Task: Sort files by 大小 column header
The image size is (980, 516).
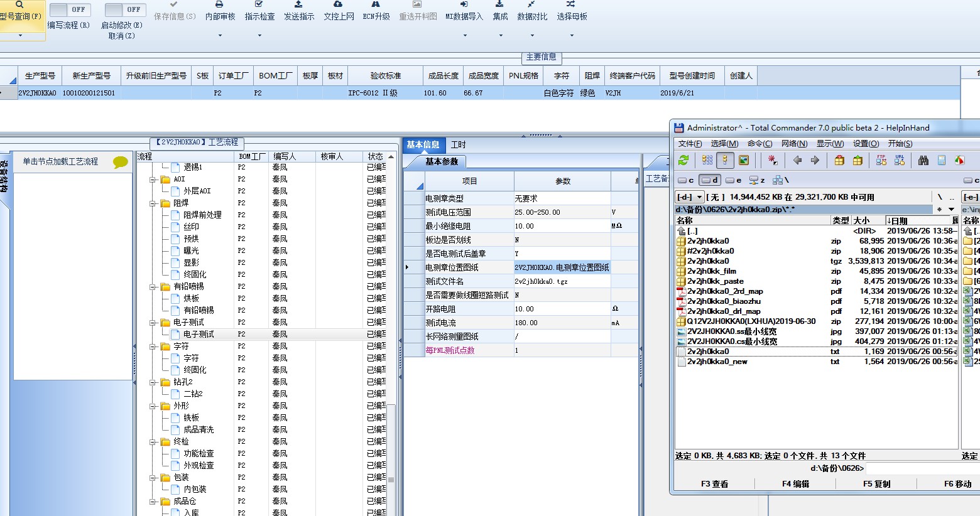Action: (868, 220)
